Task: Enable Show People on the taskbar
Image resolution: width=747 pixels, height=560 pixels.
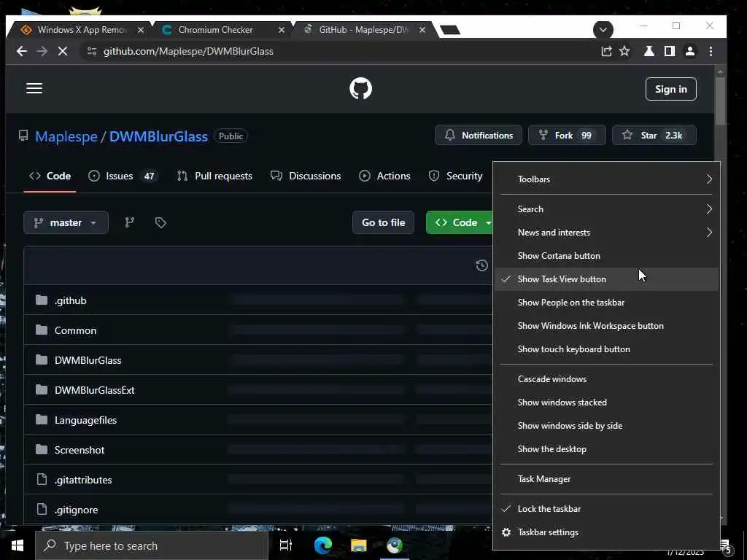Action: [x=606, y=303]
